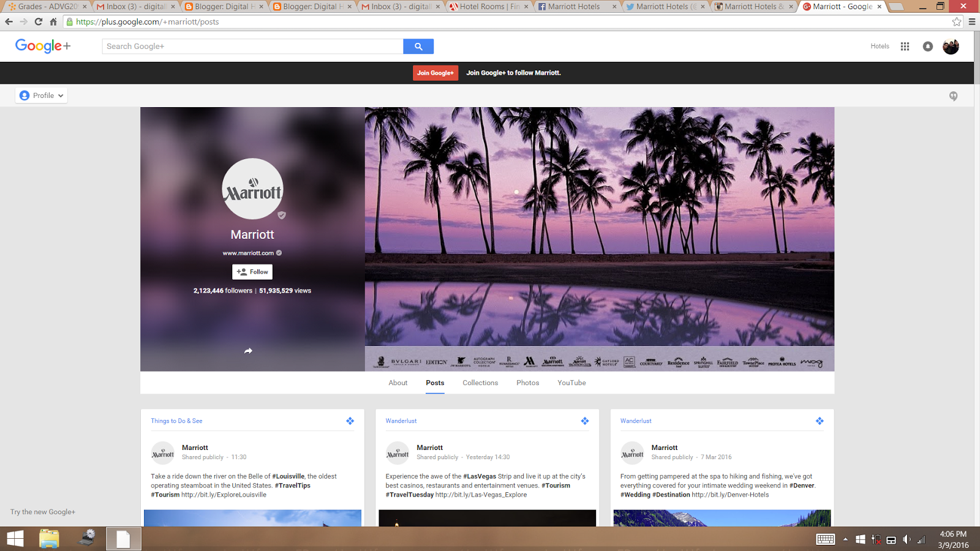Expand the Profile dropdown
This screenshot has height=551, width=980.
tap(41, 95)
